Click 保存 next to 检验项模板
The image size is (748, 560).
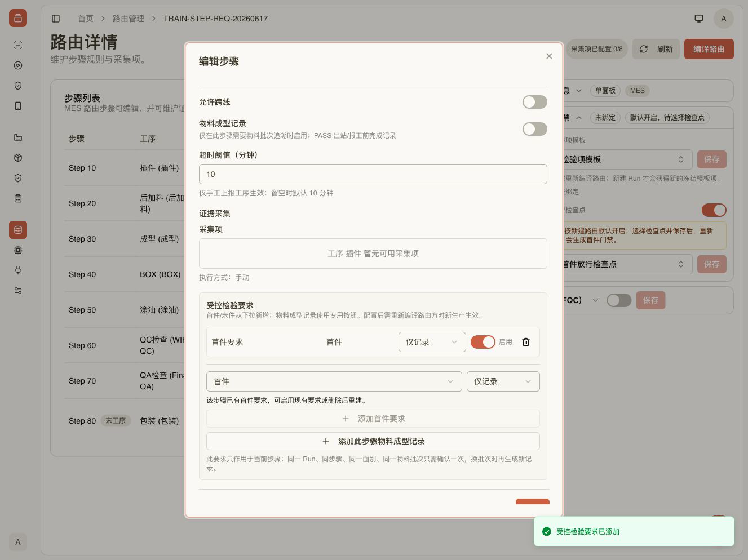tap(711, 159)
